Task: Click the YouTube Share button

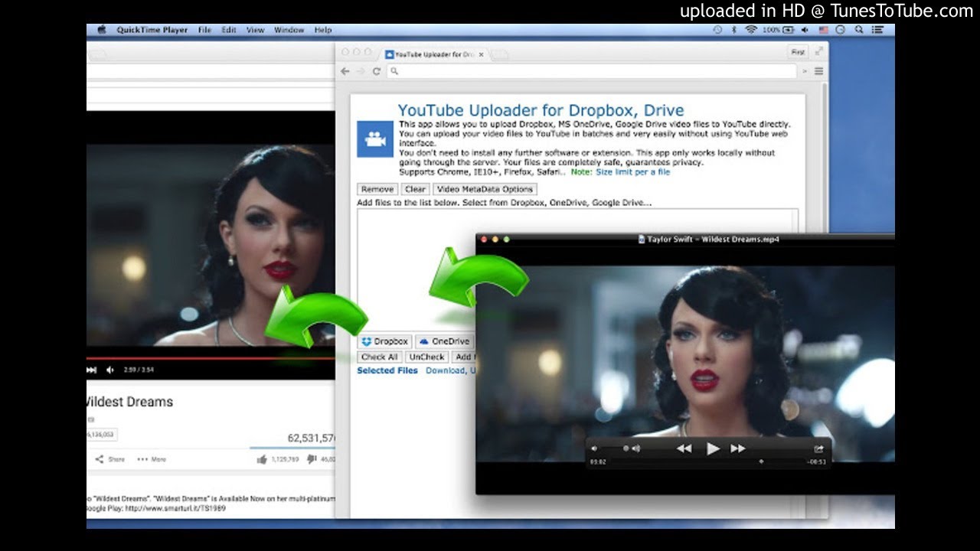Action: coord(110,459)
